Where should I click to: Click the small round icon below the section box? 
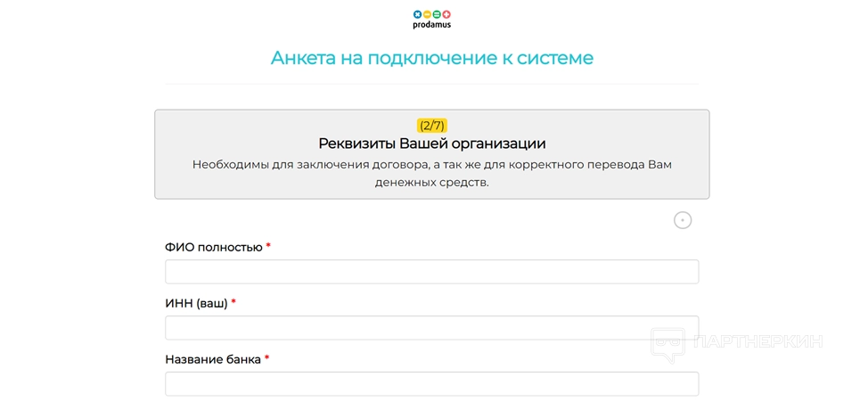(683, 220)
